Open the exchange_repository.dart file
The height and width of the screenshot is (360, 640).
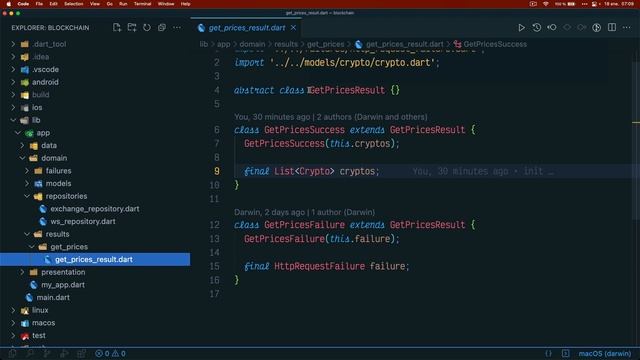[x=95, y=209]
